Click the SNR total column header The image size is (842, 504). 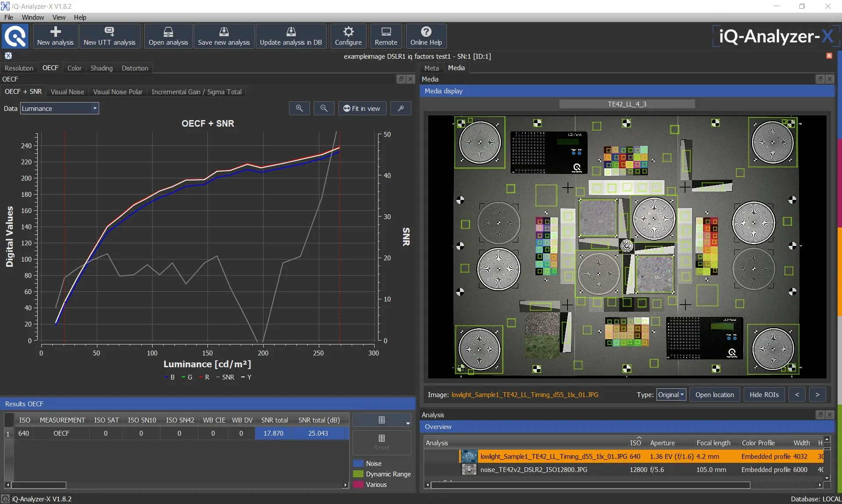275,420
